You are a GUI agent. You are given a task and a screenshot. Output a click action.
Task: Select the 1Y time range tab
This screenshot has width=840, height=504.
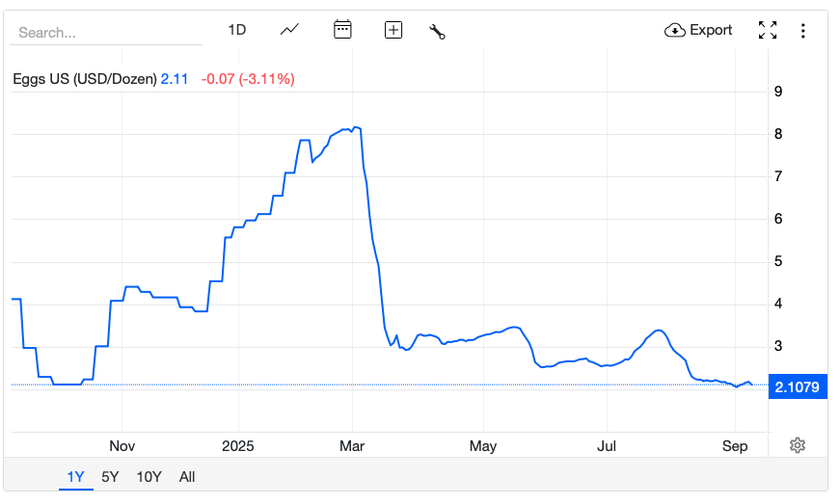75,476
